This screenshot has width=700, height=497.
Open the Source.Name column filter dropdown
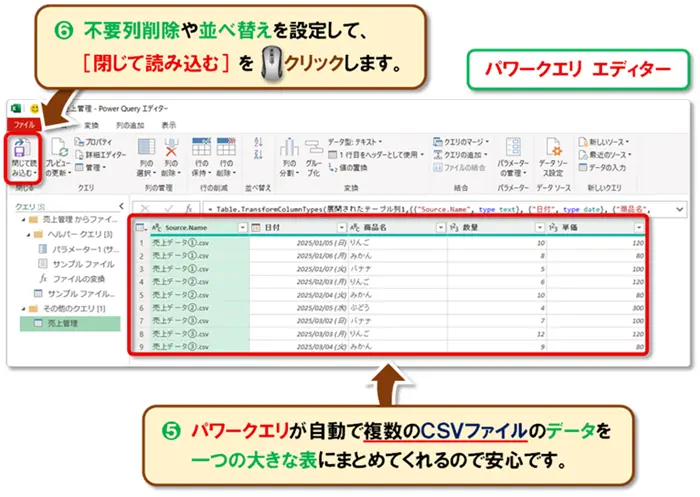click(242, 228)
